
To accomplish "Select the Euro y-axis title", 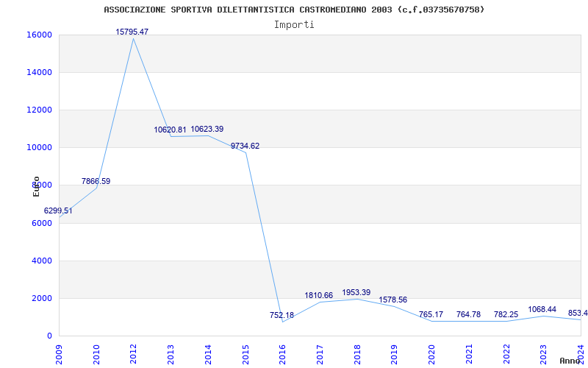I will pyautogui.click(x=36, y=187).
